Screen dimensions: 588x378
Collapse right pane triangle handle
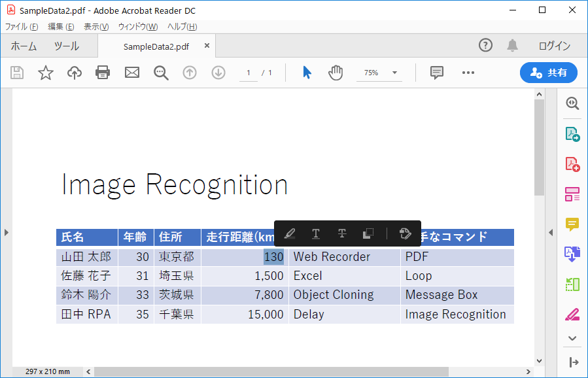[551, 233]
